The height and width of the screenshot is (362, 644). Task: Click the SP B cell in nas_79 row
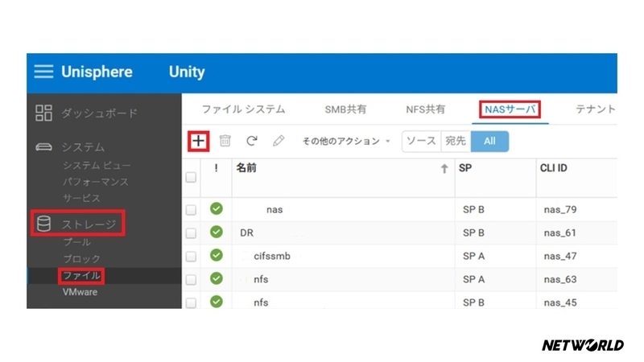click(473, 210)
